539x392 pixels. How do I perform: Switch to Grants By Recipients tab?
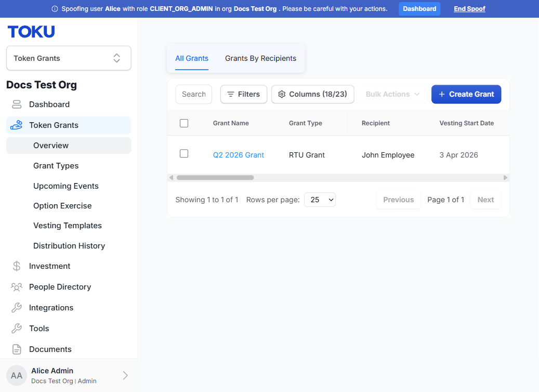point(260,58)
